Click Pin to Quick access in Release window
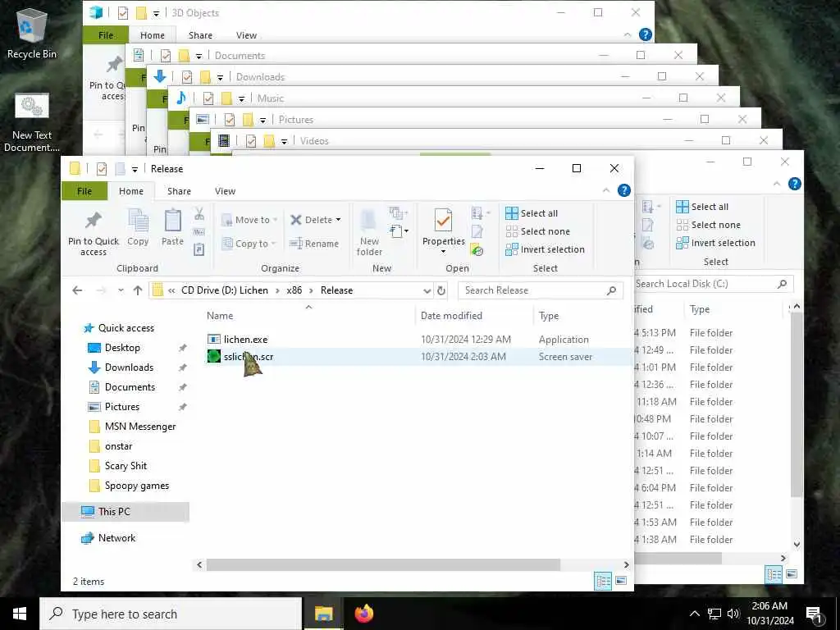Screen dimensions: 840x630 [94, 232]
